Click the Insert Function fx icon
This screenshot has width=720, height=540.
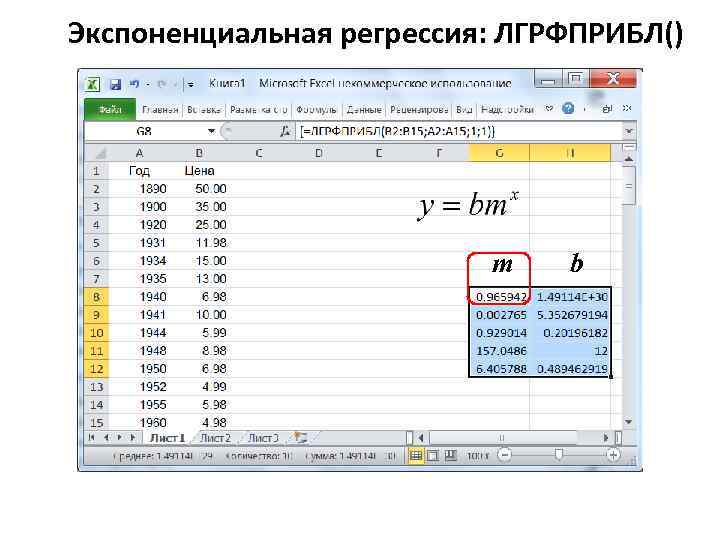285,131
